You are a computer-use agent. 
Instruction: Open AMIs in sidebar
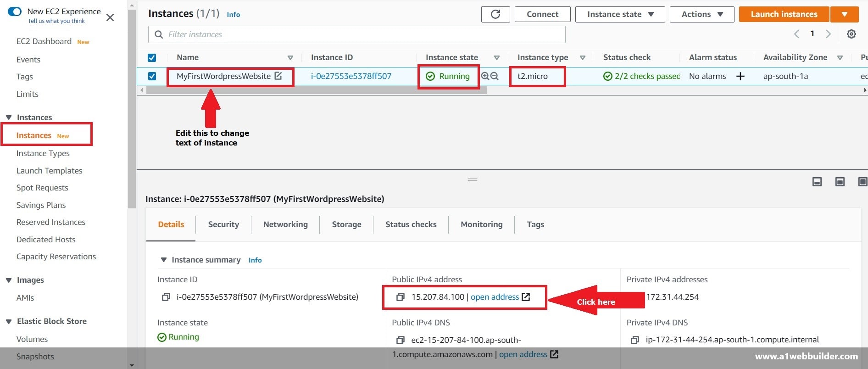click(25, 298)
